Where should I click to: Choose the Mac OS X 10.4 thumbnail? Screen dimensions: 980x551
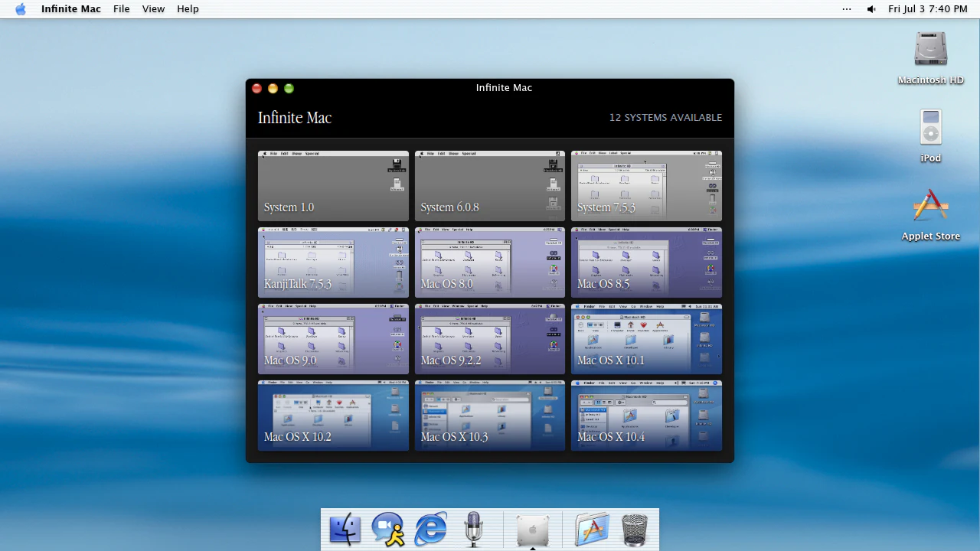(x=646, y=416)
